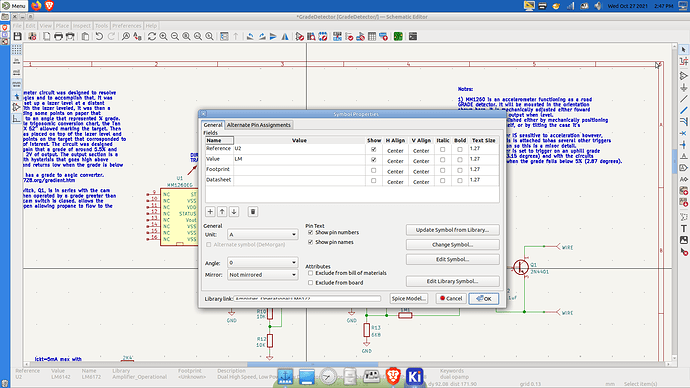690x388 pixels.
Task: Toggle Show checkbox for Footprint row
Action: 374,170
